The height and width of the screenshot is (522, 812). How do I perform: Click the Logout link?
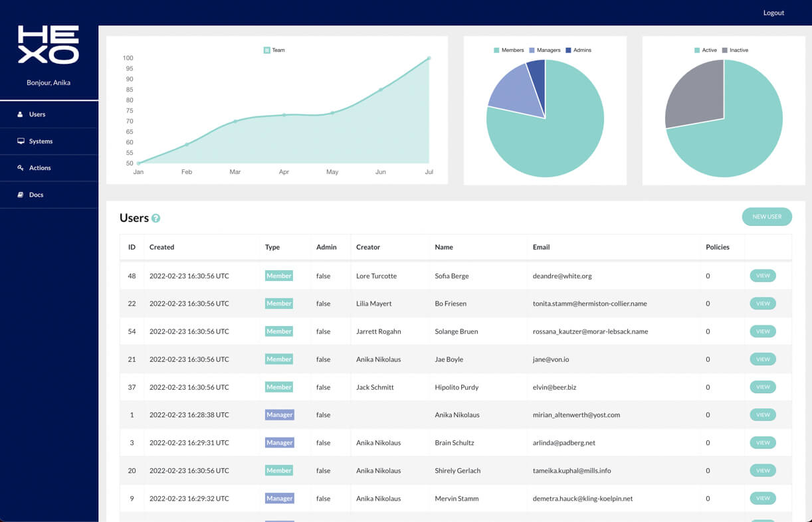(x=773, y=13)
